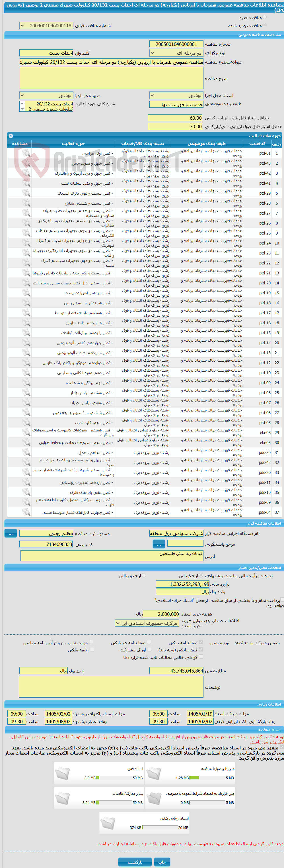Click سایر مدارک/اطلاعات size progress bar
The height and width of the screenshot is (868, 284).
click(x=114, y=802)
